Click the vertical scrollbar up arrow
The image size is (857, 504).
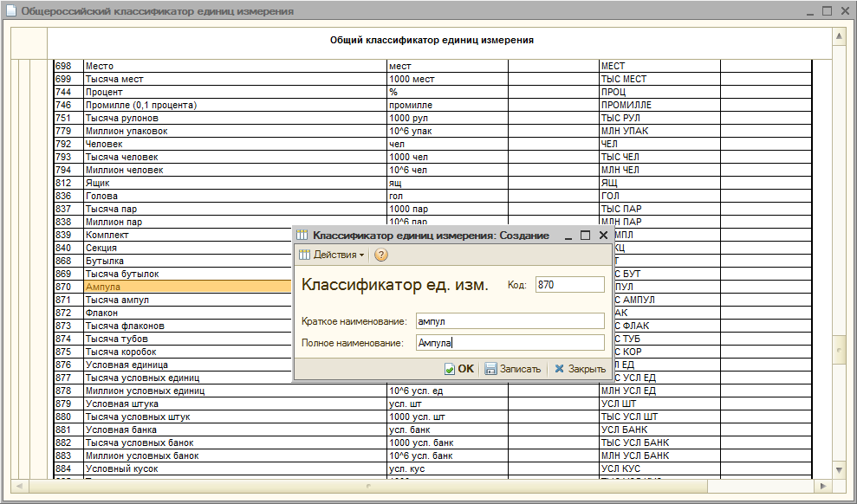(x=838, y=36)
